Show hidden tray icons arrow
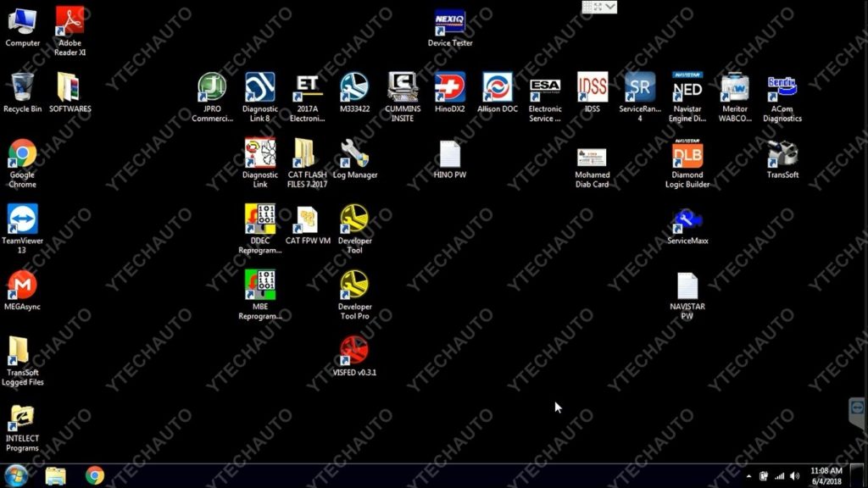868x488 pixels. [748, 476]
